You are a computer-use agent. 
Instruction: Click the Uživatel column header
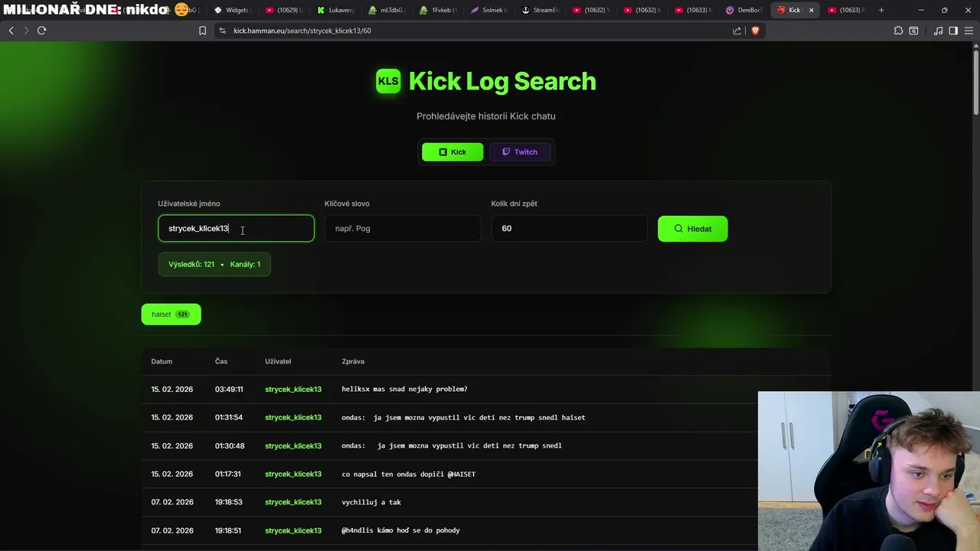coord(278,361)
